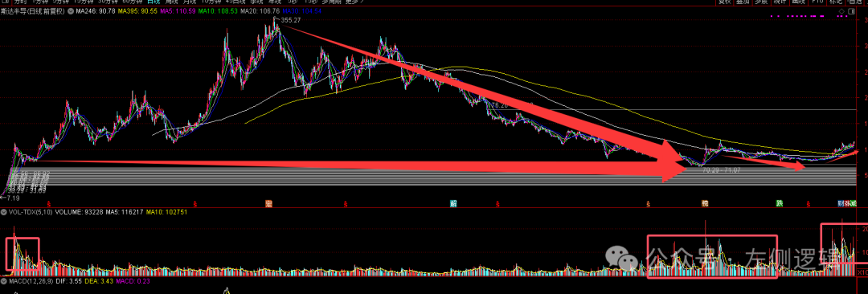Switch to the 月线 period tab
Viewport: 868px width, 294px height.
[x=190, y=2]
